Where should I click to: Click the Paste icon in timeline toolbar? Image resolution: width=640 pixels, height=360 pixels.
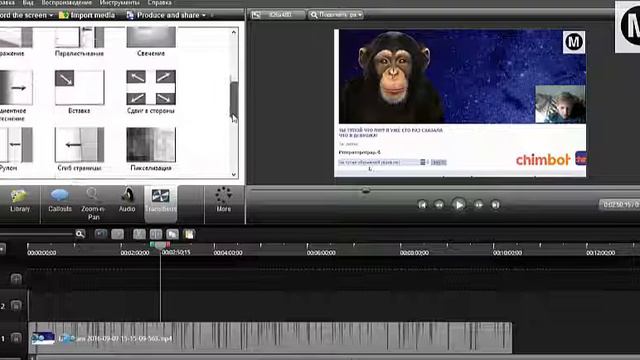pos(189,234)
